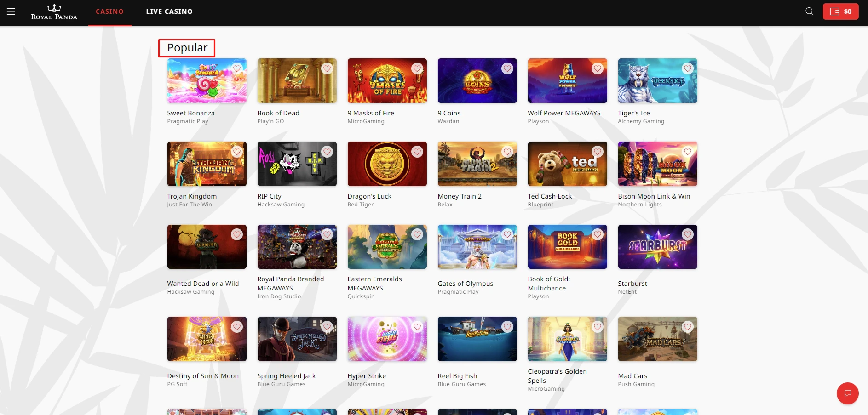Heart the Bison Moon Link & Win game

coord(688,152)
